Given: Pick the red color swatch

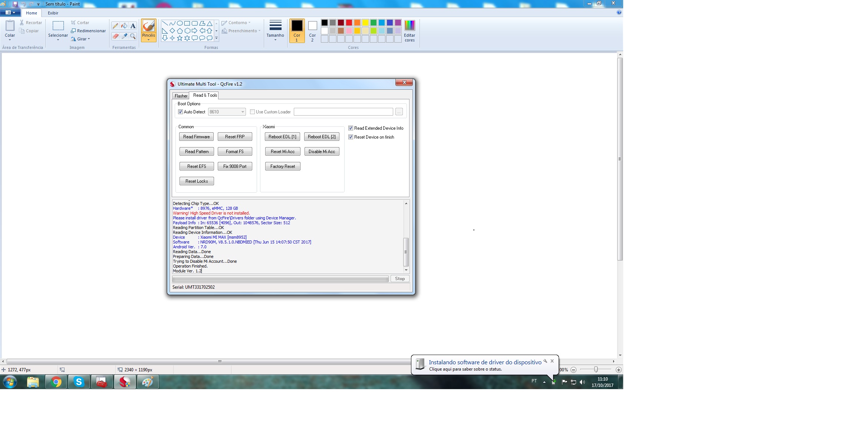Looking at the screenshot, I should [349, 23].
